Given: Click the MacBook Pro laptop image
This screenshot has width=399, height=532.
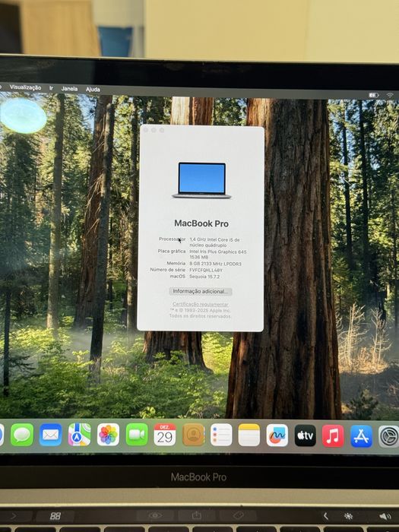Looking at the screenshot, I should [202, 180].
